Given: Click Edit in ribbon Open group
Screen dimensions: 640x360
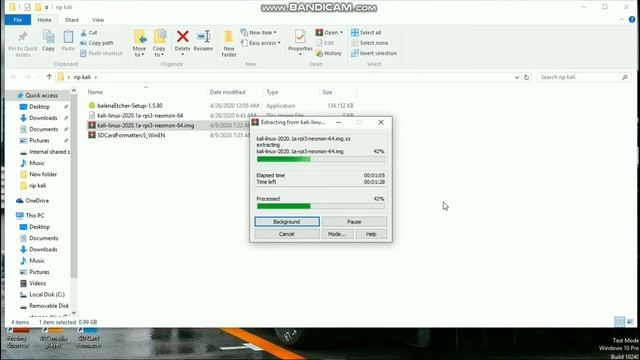Looking at the screenshot, I should (325, 43).
